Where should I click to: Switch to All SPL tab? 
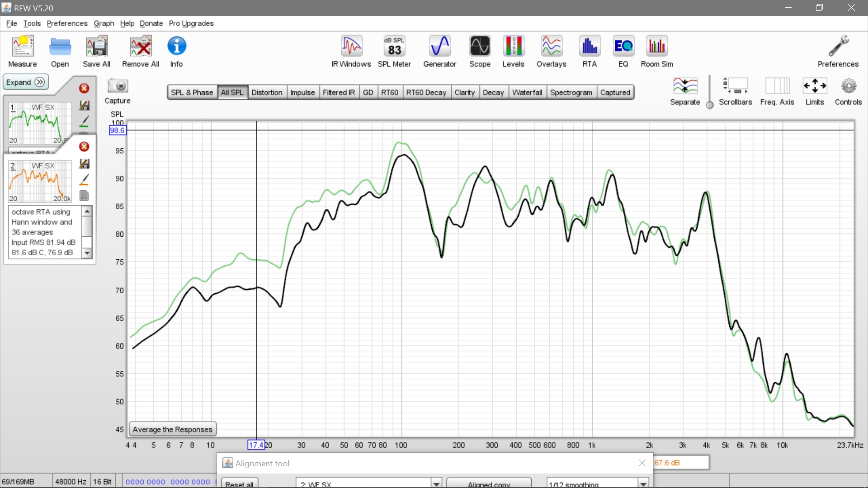pos(232,93)
